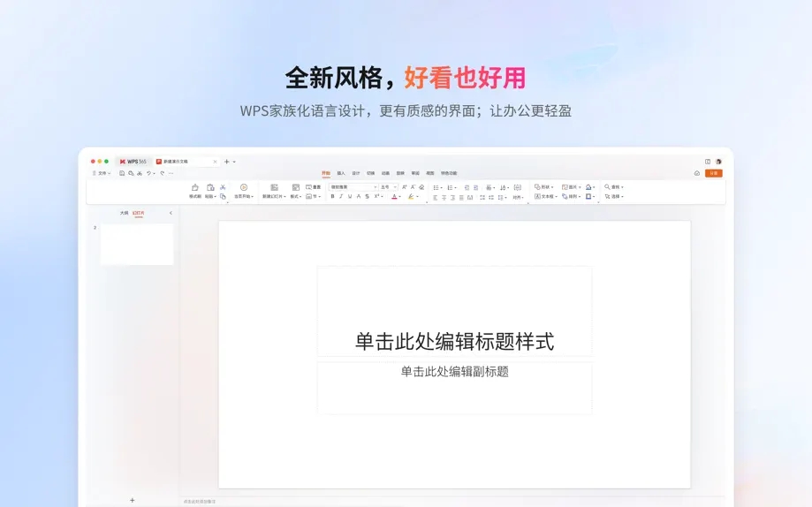Click the numbered list icon
Viewport: 812px width, 507px height.
(450, 187)
